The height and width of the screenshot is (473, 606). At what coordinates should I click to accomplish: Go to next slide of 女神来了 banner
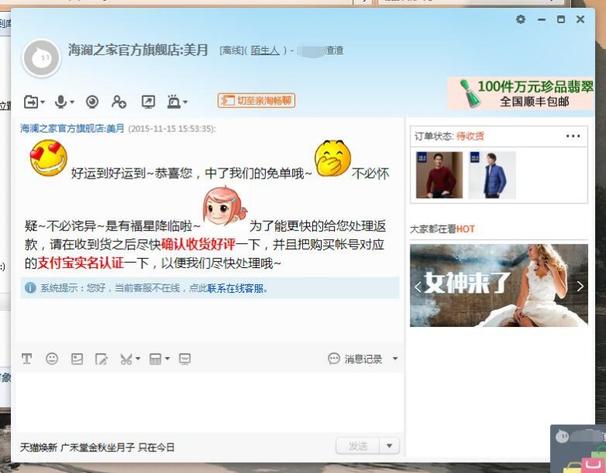pos(580,286)
